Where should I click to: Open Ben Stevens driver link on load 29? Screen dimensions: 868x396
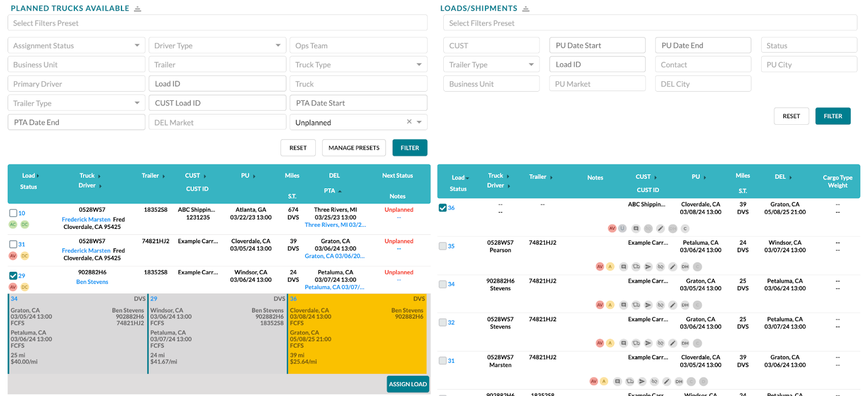pyautogui.click(x=92, y=282)
